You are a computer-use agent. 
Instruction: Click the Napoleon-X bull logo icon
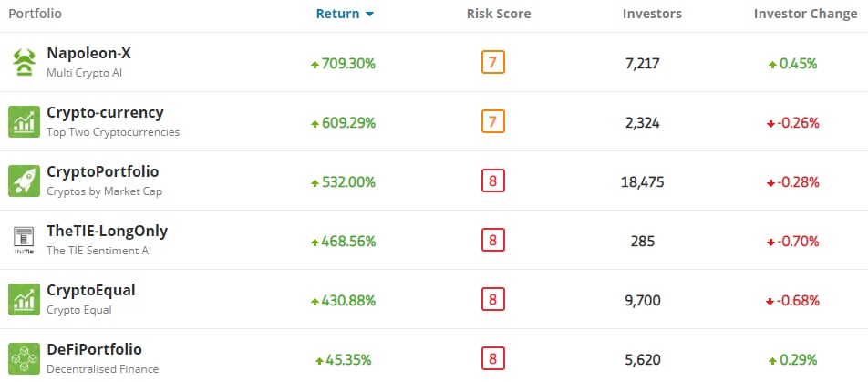(23, 62)
